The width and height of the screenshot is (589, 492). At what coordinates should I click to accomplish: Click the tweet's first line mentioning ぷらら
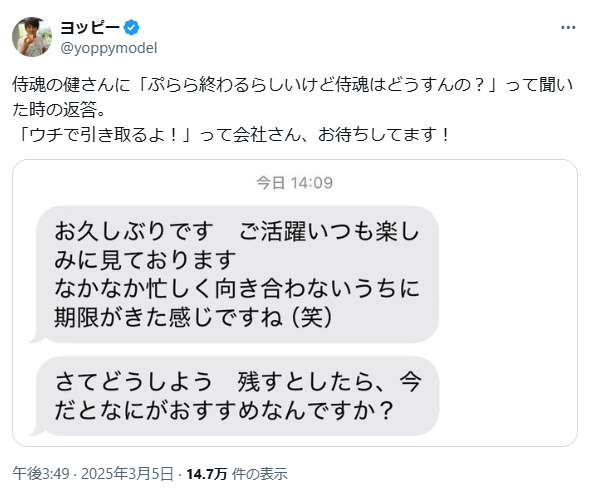point(293,85)
